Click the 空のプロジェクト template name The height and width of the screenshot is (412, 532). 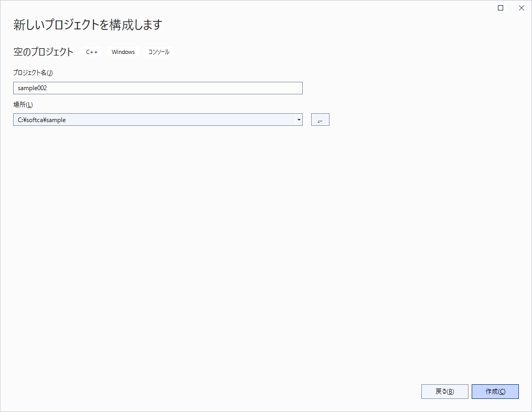pyautogui.click(x=44, y=52)
